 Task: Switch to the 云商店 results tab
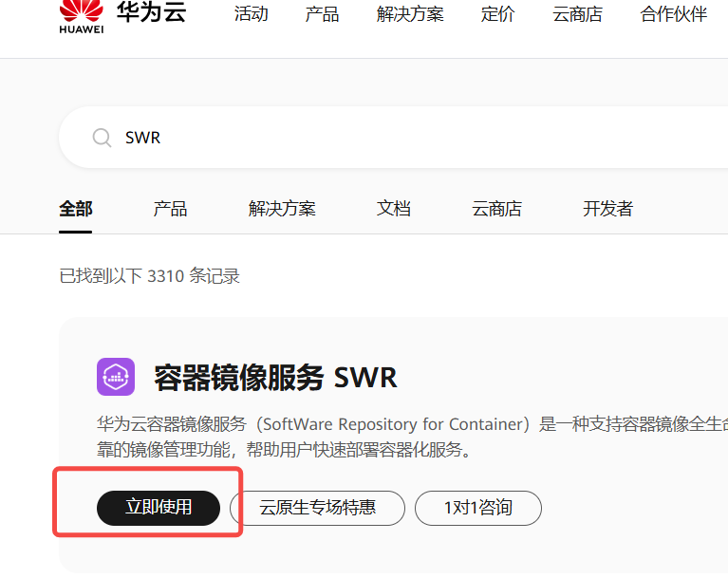coord(496,209)
